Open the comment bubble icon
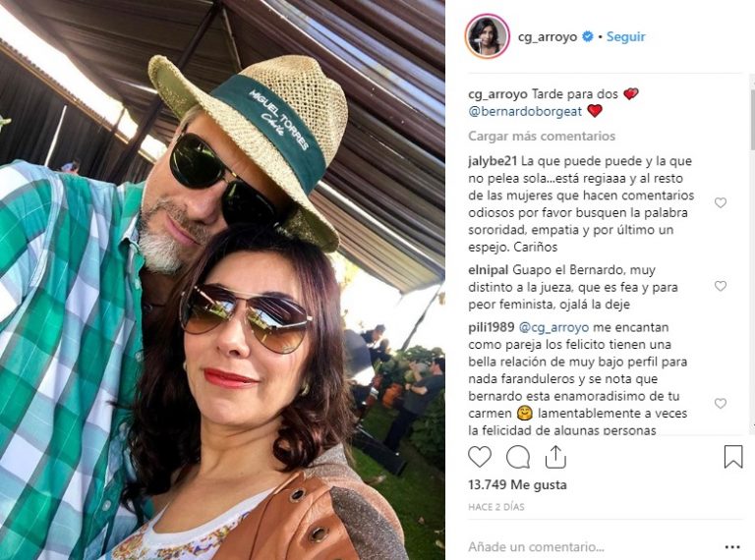This screenshot has height=560, width=755. click(518, 457)
